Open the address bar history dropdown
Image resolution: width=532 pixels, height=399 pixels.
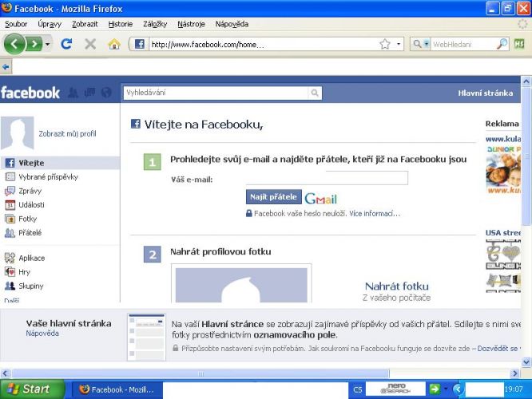[x=399, y=44]
